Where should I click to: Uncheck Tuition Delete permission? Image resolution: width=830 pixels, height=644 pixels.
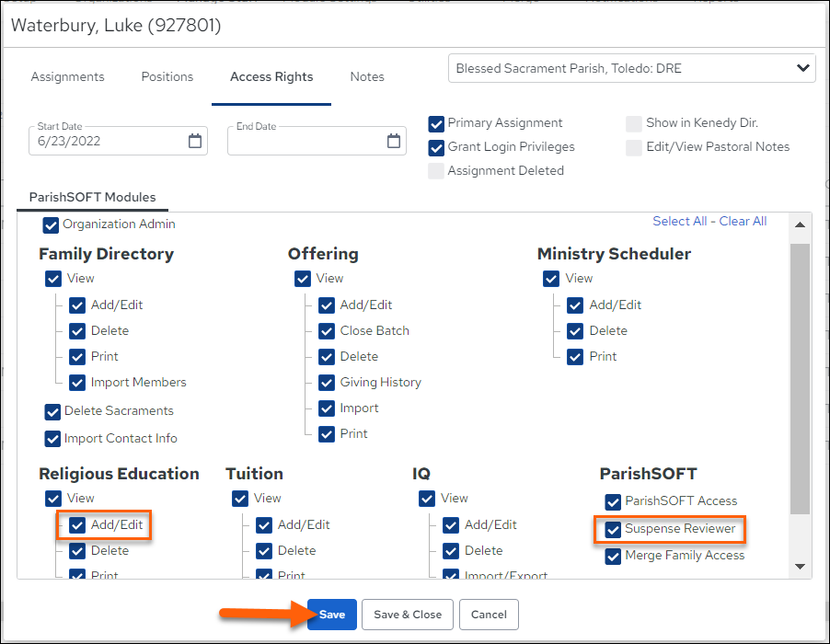click(264, 551)
